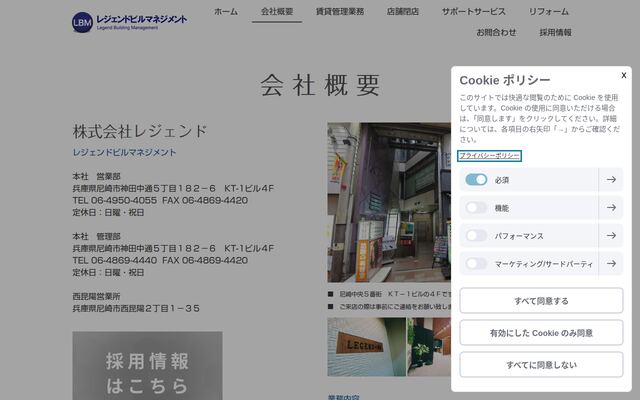Click the 西昆陽営業所 office label

pyautogui.click(x=96, y=296)
